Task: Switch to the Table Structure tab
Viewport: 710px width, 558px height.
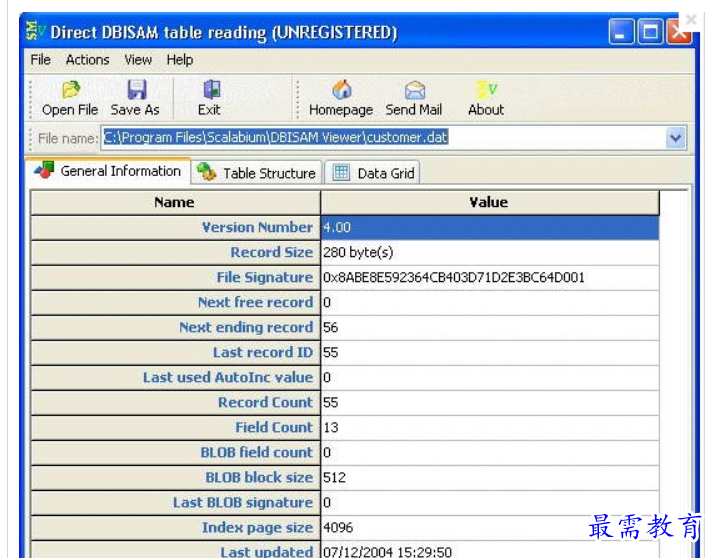Action: (257, 173)
